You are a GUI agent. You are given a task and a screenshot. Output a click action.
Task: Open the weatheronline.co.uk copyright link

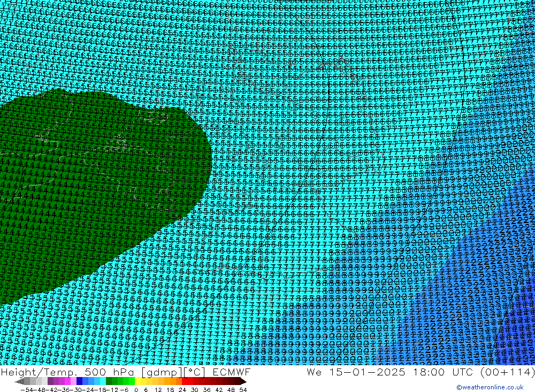[490, 387]
